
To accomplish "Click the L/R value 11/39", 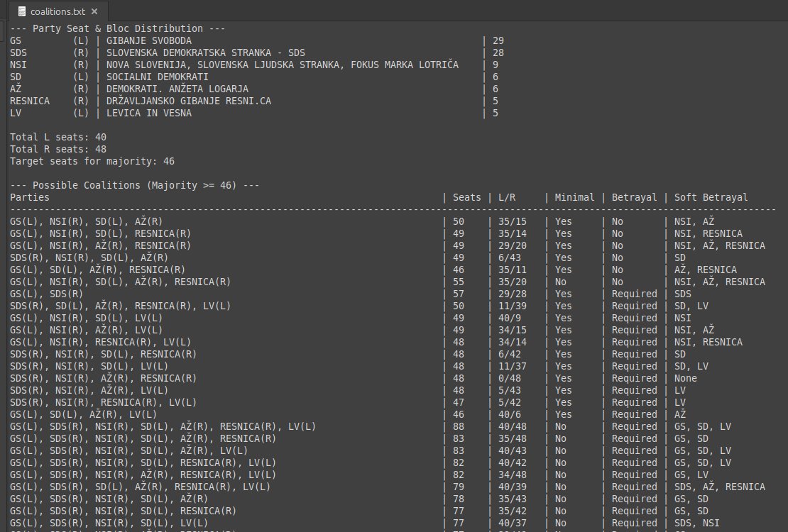I will pos(512,306).
